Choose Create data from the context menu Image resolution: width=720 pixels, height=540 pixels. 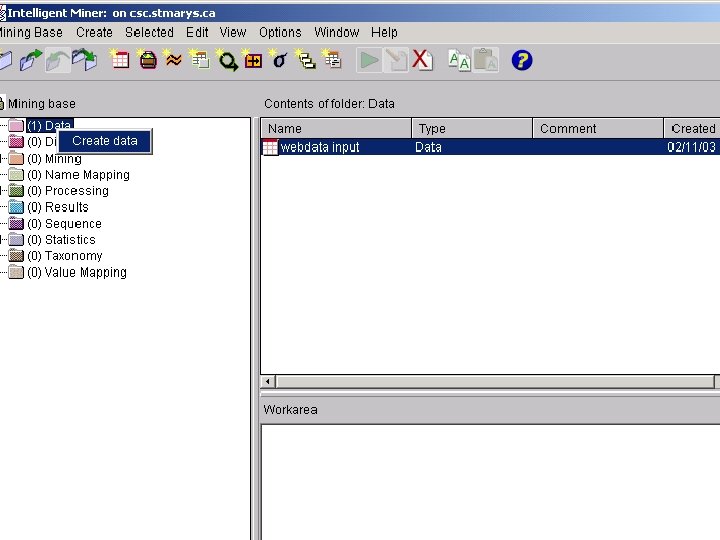pos(105,141)
